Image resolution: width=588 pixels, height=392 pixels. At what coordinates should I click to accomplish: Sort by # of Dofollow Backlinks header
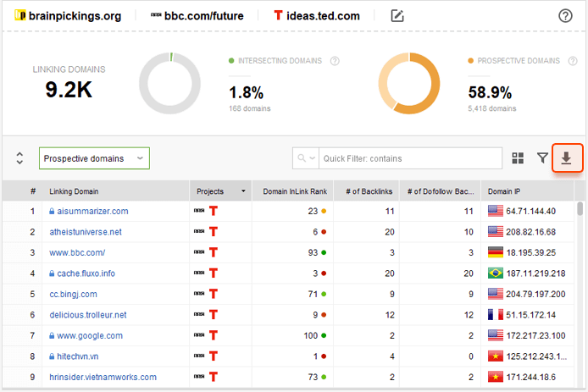tap(441, 191)
